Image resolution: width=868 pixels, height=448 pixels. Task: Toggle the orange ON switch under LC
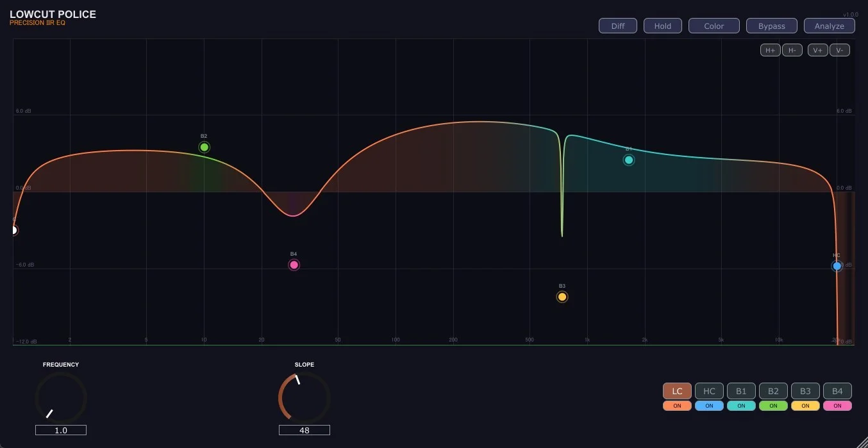pos(678,406)
